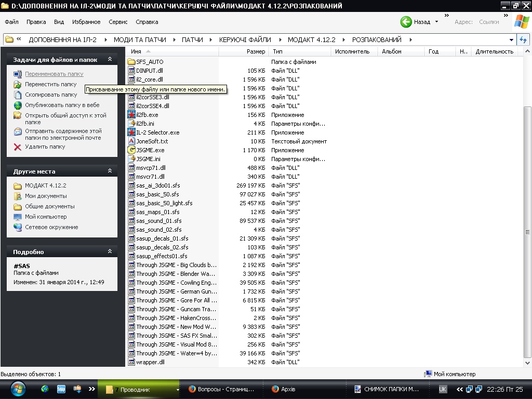
Task: Click the Переименовать папку link
Action: pos(54,74)
